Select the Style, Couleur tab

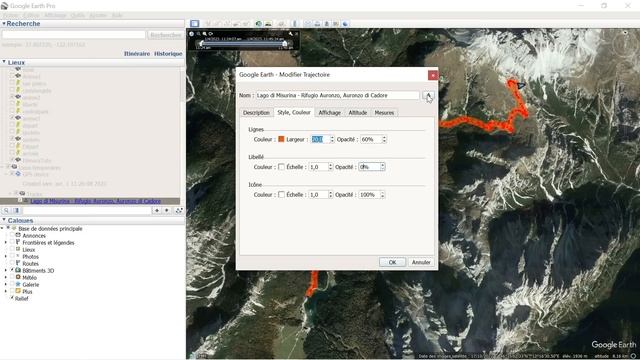tap(294, 112)
